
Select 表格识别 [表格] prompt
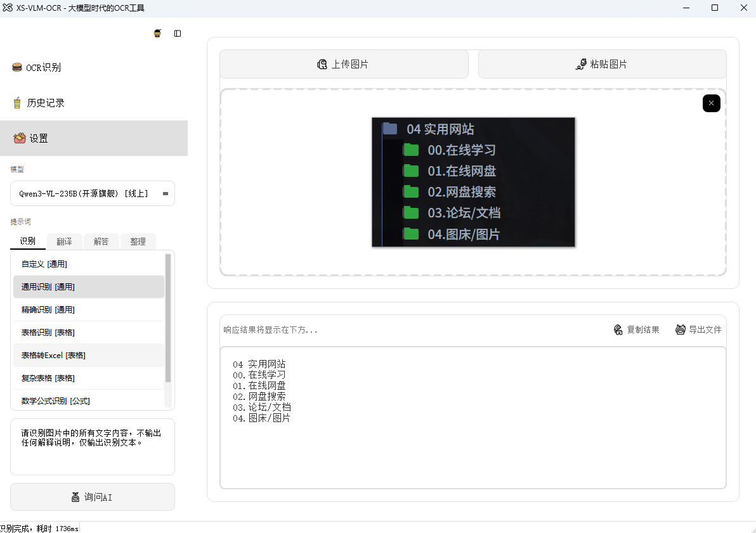[x=89, y=333]
